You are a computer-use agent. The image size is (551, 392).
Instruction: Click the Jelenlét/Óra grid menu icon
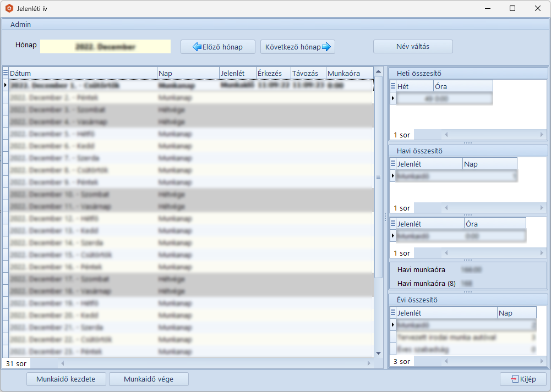[393, 224]
